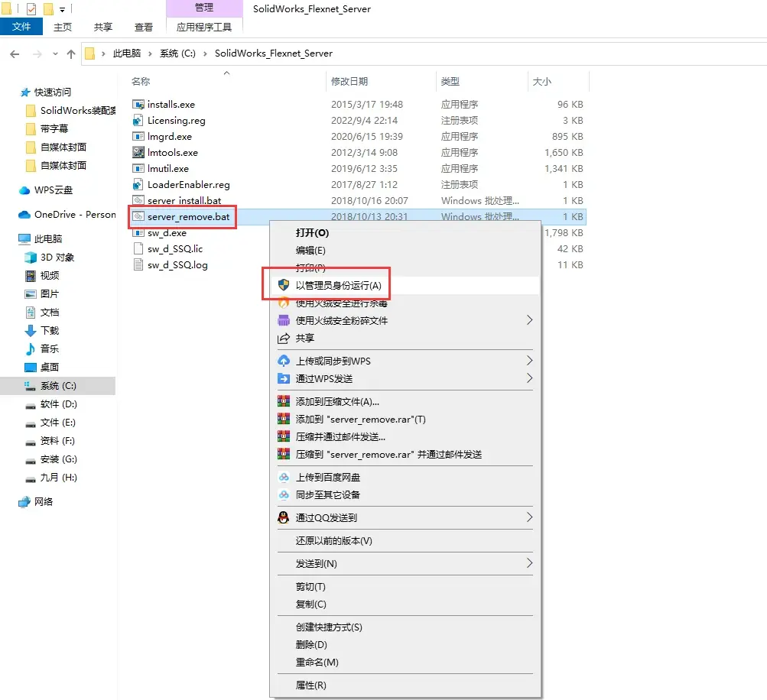Click the Licensing.reg registry file icon
767x700 pixels.
(x=138, y=120)
